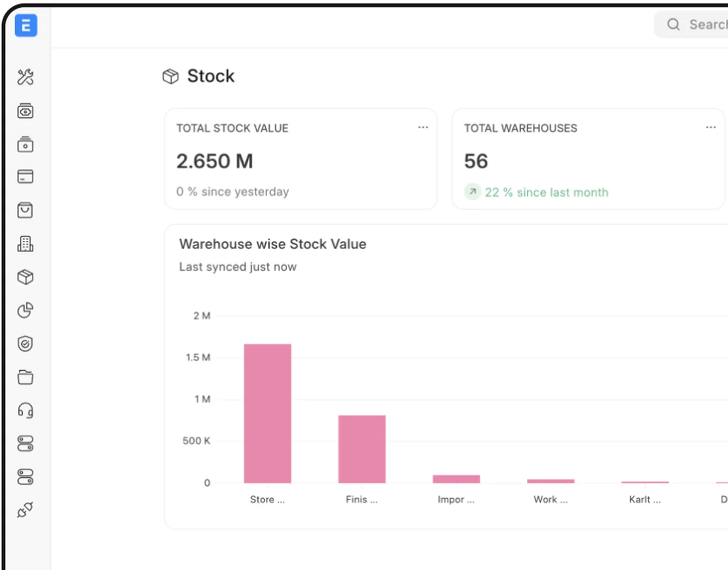The width and height of the screenshot is (728, 570).
Task: Open toggles icon just above the plug icon
Action: [x=26, y=477]
